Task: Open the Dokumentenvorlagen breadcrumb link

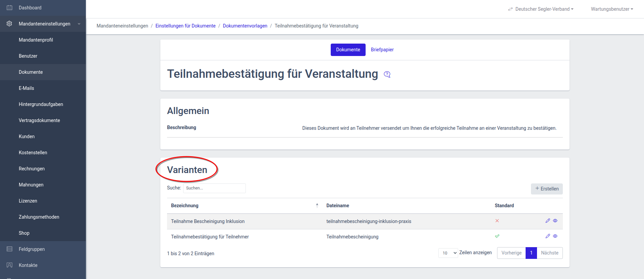Action: click(x=245, y=26)
